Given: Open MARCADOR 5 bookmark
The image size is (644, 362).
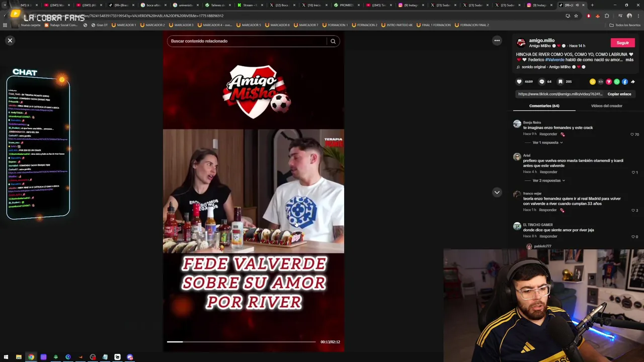Looking at the screenshot, I should (249, 25).
